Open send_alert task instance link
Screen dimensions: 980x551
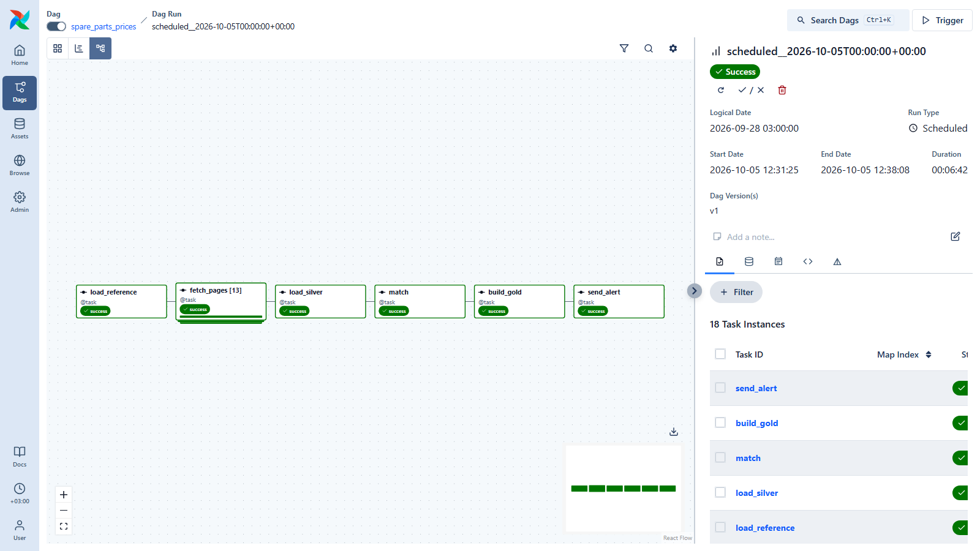point(756,388)
